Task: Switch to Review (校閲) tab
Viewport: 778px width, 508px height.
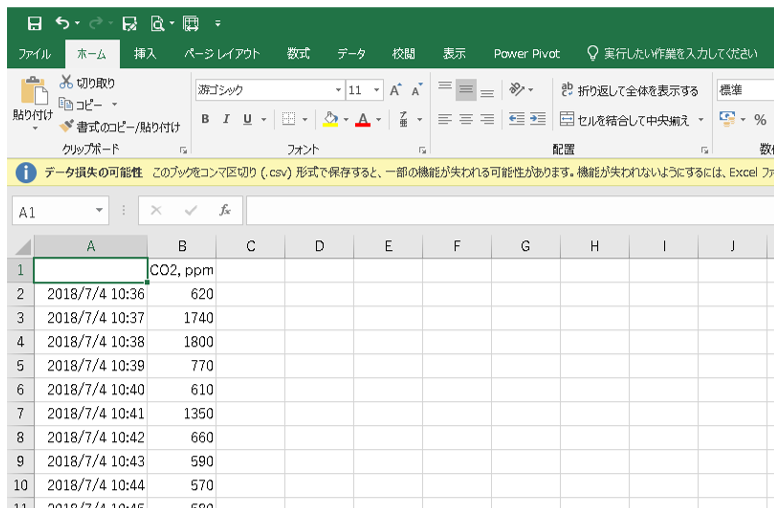Action: pos(403,54)
